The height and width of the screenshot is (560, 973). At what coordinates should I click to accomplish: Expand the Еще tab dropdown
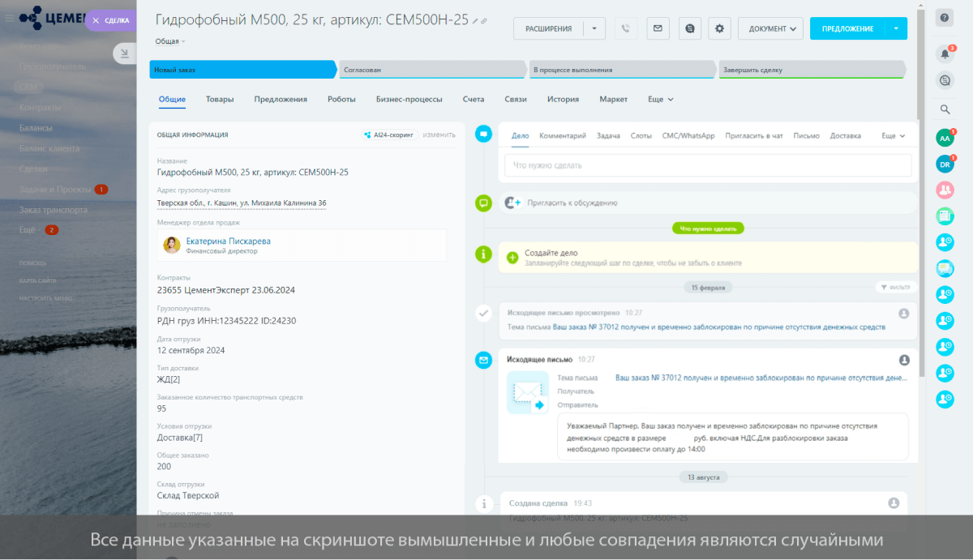click(661, 99)
